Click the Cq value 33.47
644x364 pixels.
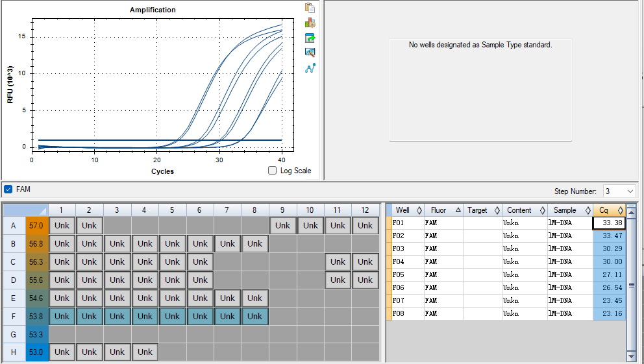coord(610,236)
